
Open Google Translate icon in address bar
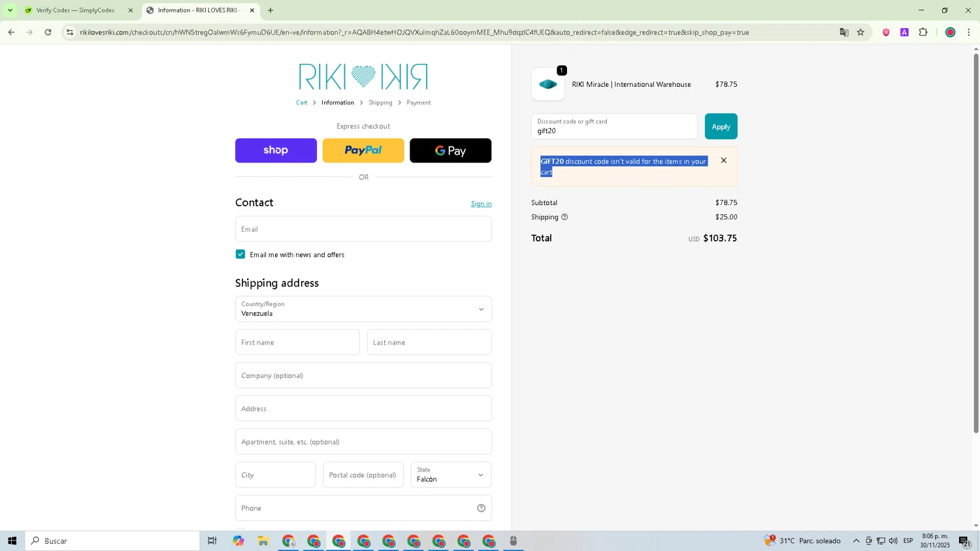click(844, 32)
